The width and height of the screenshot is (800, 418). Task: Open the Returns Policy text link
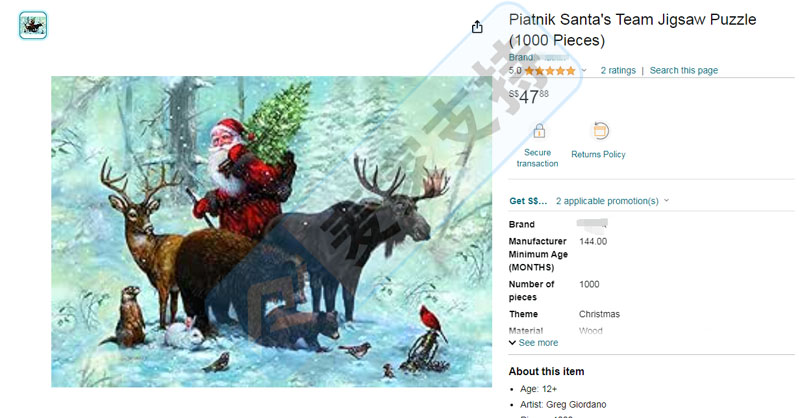598,154
